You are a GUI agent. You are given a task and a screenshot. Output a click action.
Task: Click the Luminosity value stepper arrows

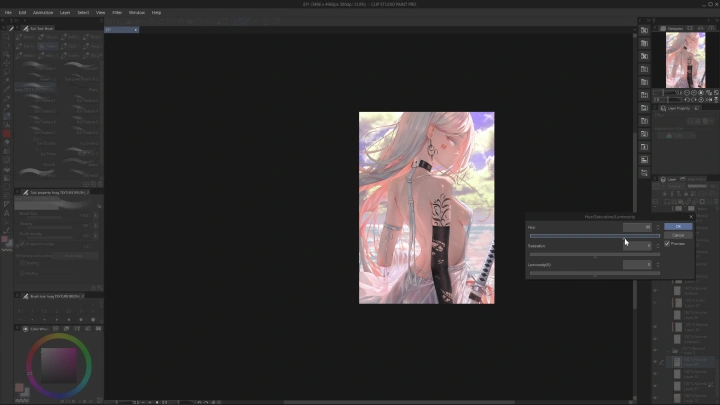pos(658,264)
